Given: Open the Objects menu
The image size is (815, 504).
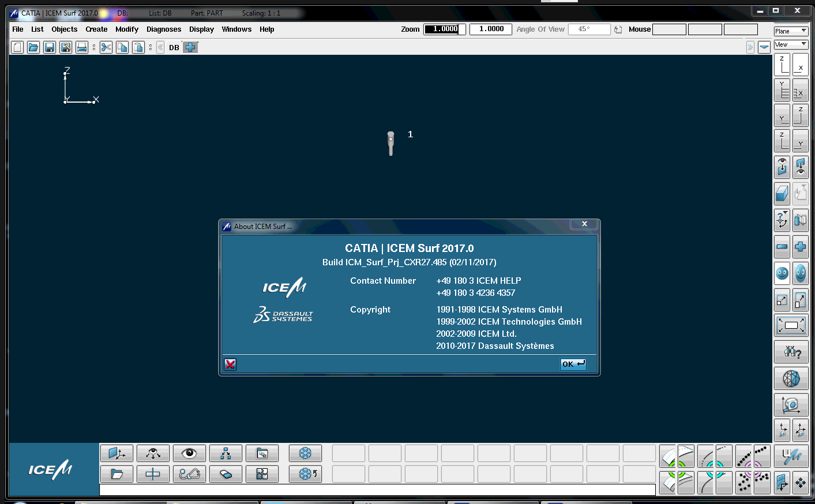Looking at the screenshot, I should [x=64, y=29].
